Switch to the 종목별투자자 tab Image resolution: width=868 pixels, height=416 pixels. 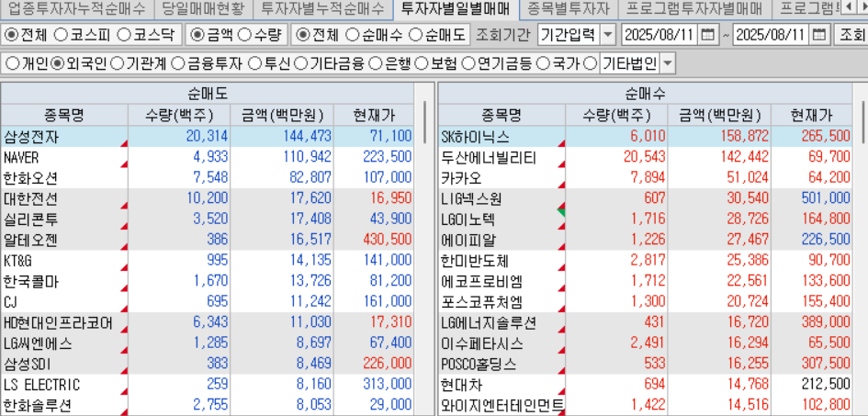pos(568,8)
